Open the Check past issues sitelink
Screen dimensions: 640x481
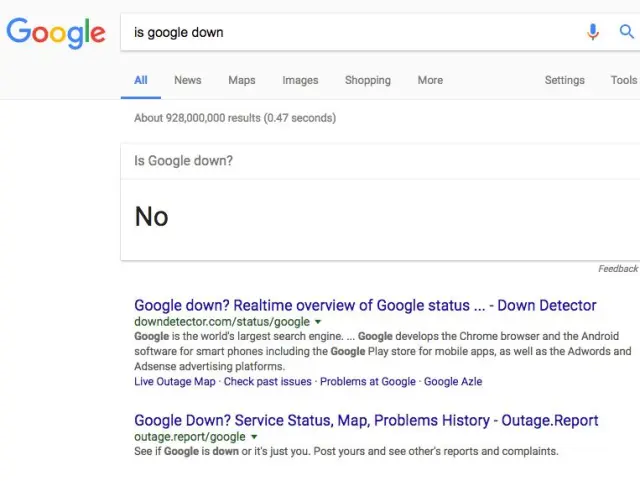[x=267, y=381]
